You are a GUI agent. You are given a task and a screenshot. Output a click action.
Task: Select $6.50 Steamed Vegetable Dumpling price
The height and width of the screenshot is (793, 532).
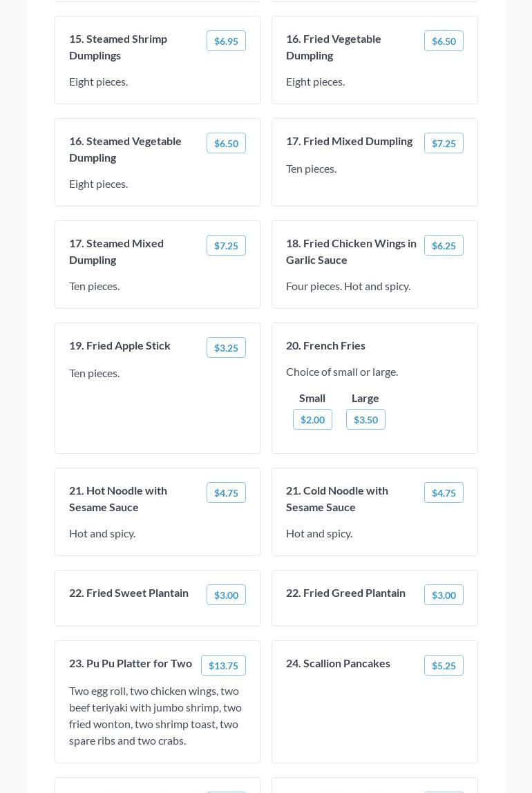point(226,144)
